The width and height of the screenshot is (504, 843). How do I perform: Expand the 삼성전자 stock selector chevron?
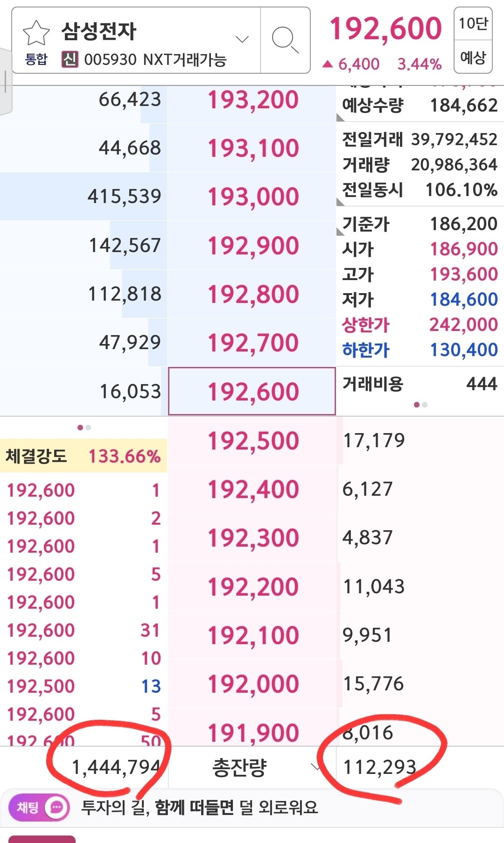tap(242, 40)
